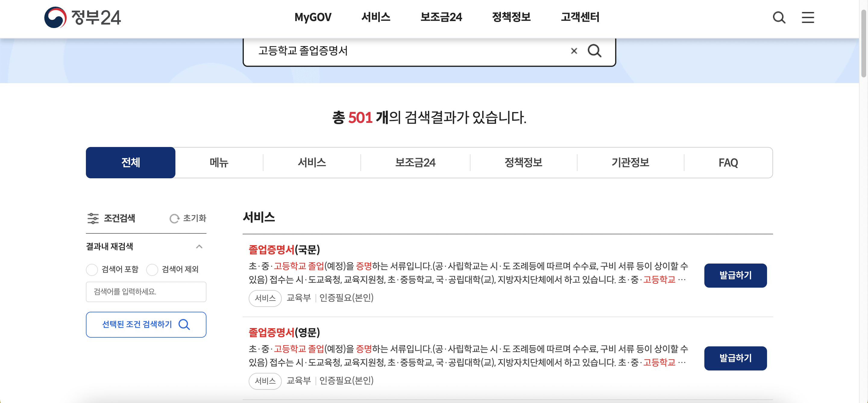The height and width of the screenshot is (403, 868).
Task: Switch to the 기관정보 results tab
Action: click(630, 163)
